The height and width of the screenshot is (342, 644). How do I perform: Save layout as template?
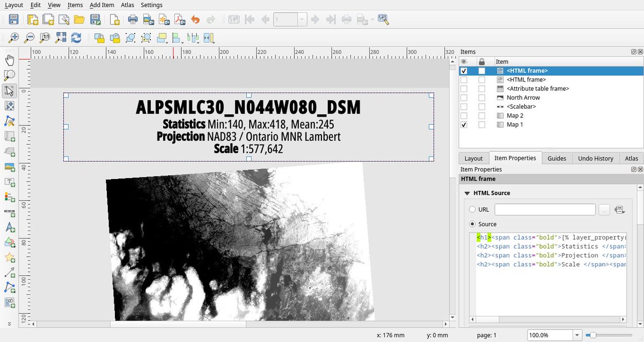(96, 20)
